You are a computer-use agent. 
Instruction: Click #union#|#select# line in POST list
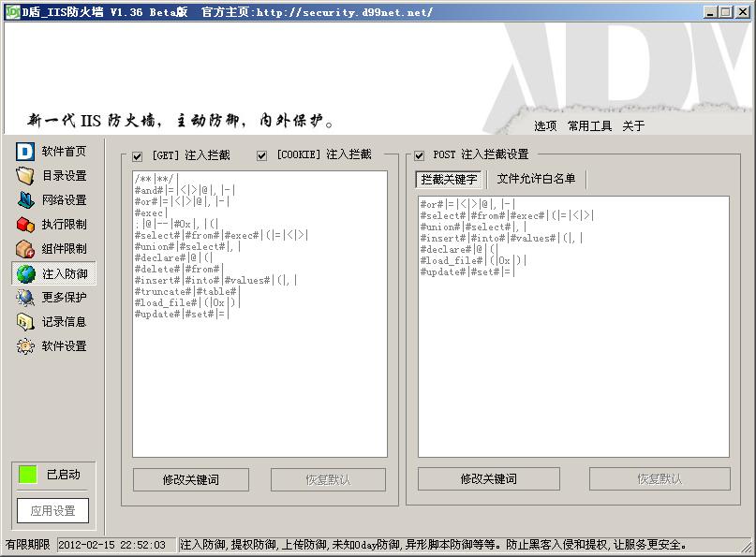click(473, 227)
